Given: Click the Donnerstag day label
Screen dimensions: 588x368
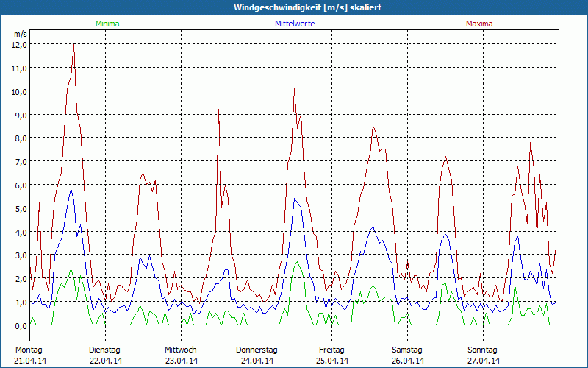Looking at the screenshot, I should click(x=257, y=349).
